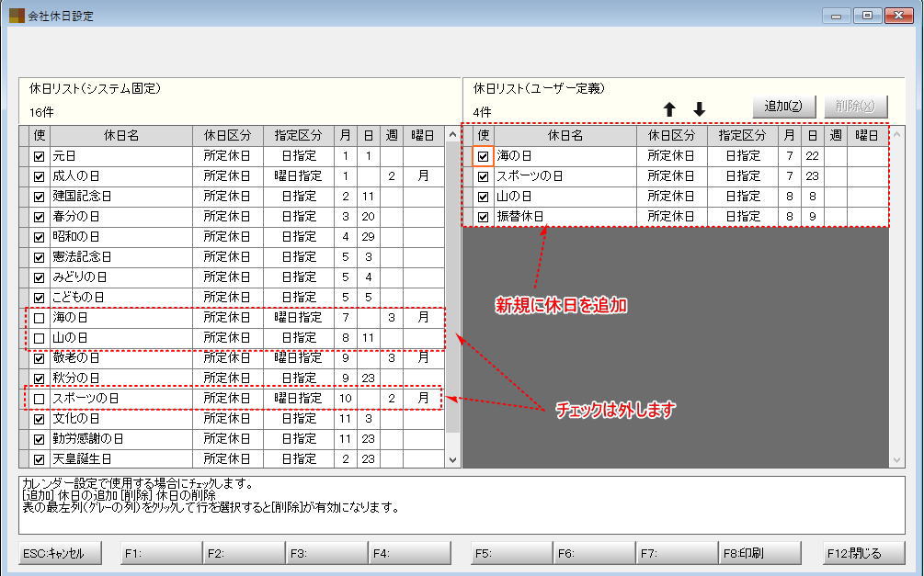Viewport: 924px width, 576px height.
Task: Click system list scrollbar down arrow
Action: tap(452, 460)
